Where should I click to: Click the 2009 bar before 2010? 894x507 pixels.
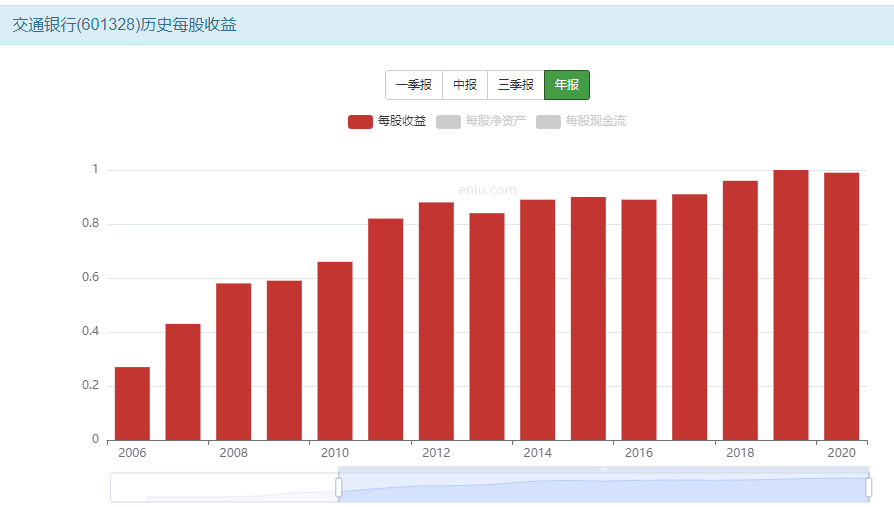pos(285,360)
